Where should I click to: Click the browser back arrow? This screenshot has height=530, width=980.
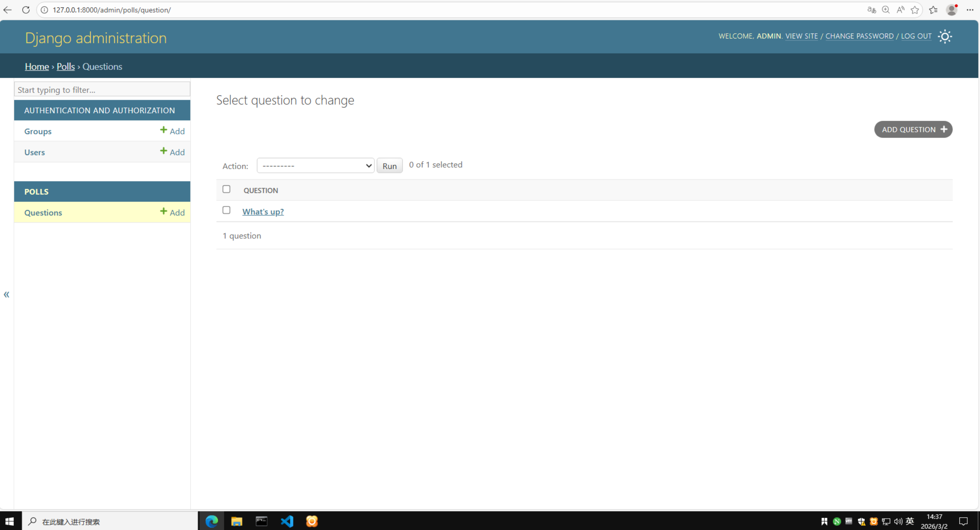coord(8,10)
